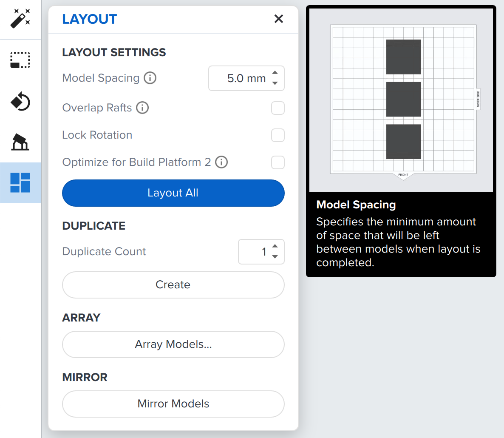
Task: Enable the Overlap Rafts checkbox
Action: [x=278, y=108]
